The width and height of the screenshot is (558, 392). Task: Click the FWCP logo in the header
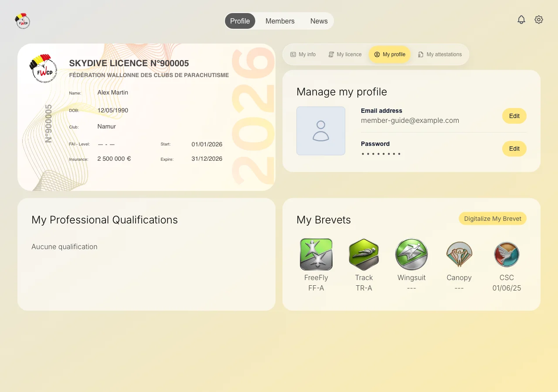click(x=22, y=21)
